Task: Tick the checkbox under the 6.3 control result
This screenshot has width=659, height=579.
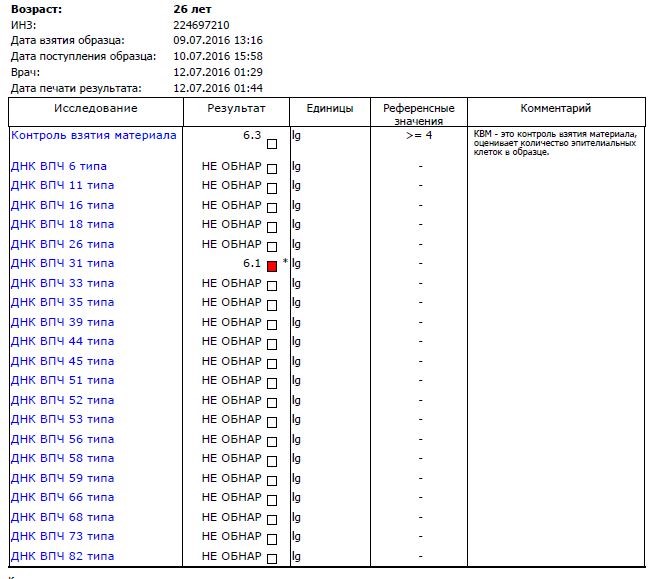Action: coord(272,146)
